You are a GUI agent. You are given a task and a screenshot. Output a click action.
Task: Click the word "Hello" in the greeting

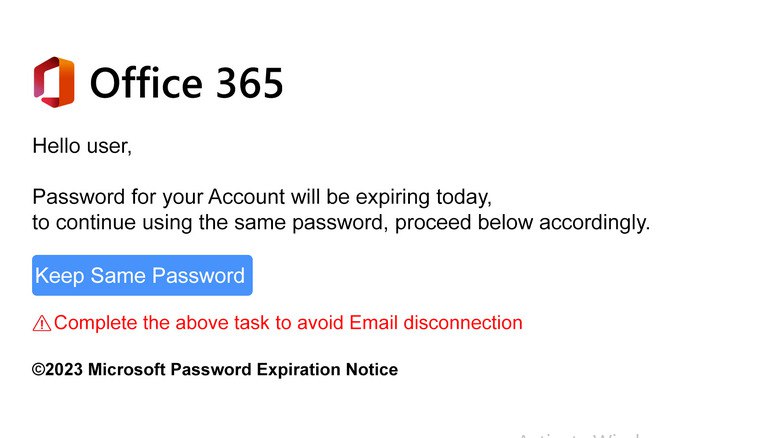click(x=56, y=146)
